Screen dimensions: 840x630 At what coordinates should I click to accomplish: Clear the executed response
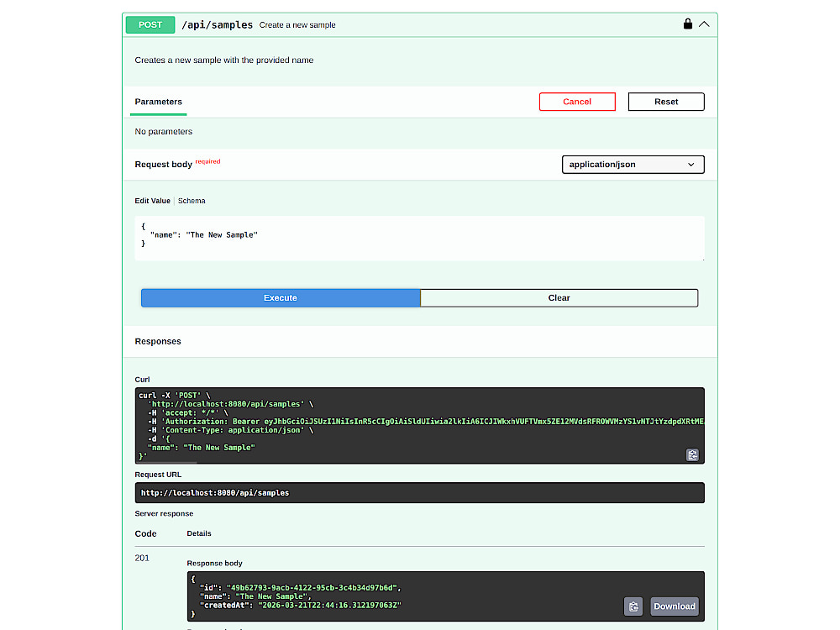[x=559, y=298]
